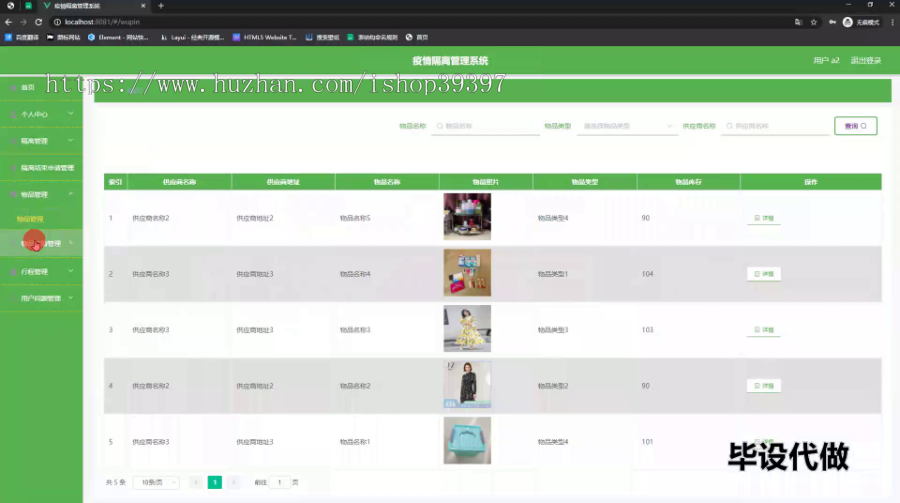The image size is (900, 503).
Task: Click 详情 for row 物品名称4
Action: pos(764,274)
